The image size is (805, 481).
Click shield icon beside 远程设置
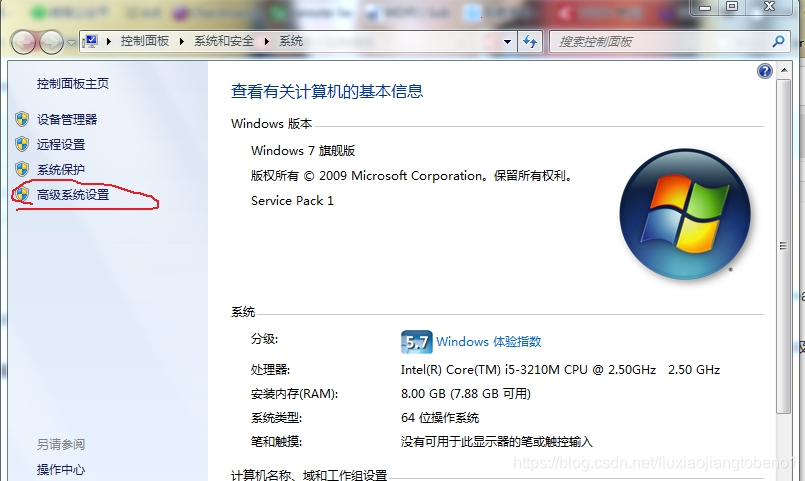[22, 144]
